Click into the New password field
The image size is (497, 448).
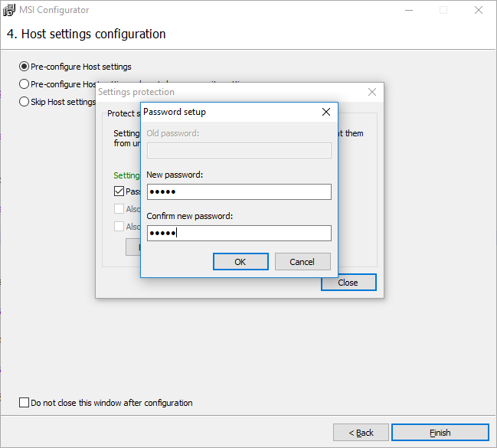[x=239, y=191]
